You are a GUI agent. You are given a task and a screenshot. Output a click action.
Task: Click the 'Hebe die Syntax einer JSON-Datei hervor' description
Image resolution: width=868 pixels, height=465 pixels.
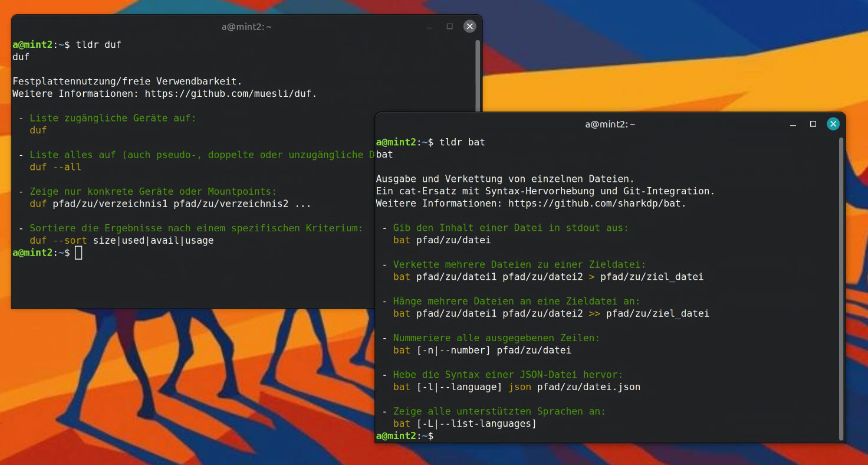tap(508, 375)
